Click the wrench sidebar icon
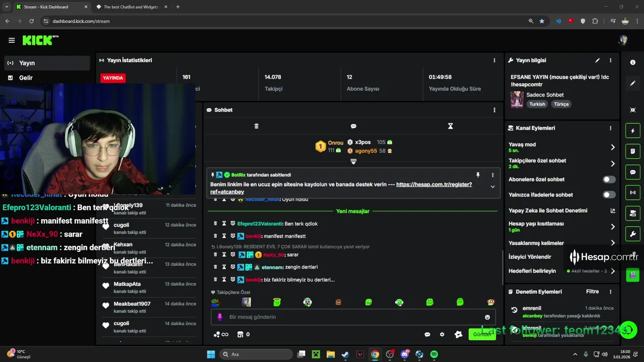 pyautogui.click(x=632, y=234)
